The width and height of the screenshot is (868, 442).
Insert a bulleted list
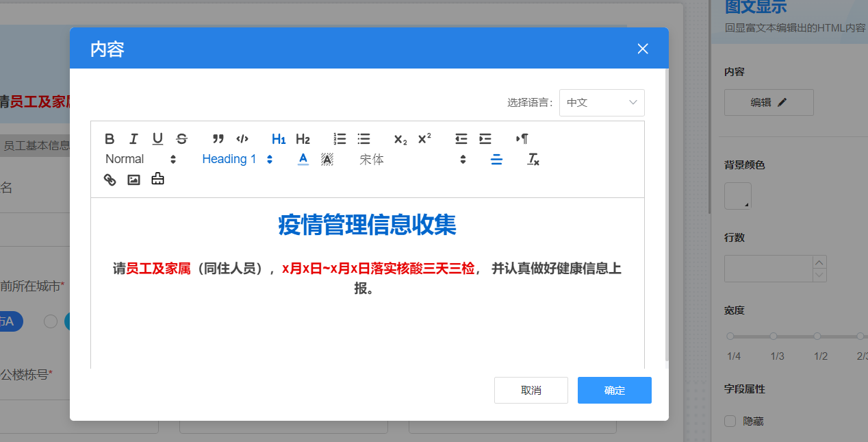point(363,139)
